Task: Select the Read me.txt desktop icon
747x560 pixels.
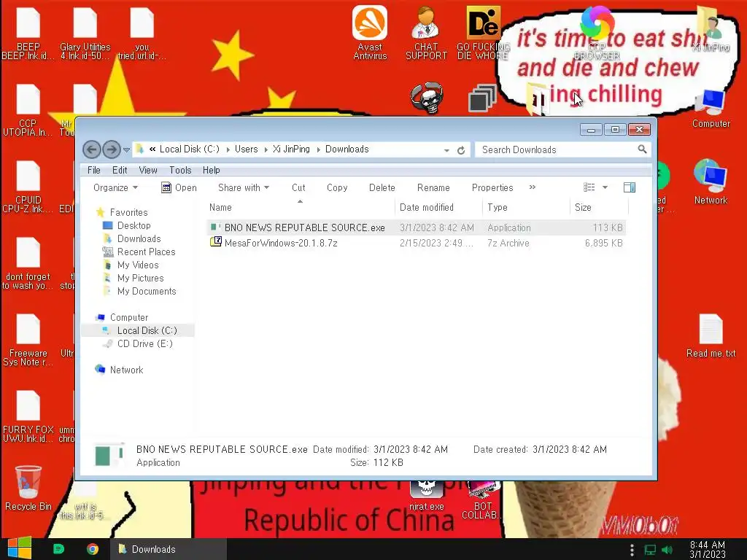Action: (x=711, y=335)
